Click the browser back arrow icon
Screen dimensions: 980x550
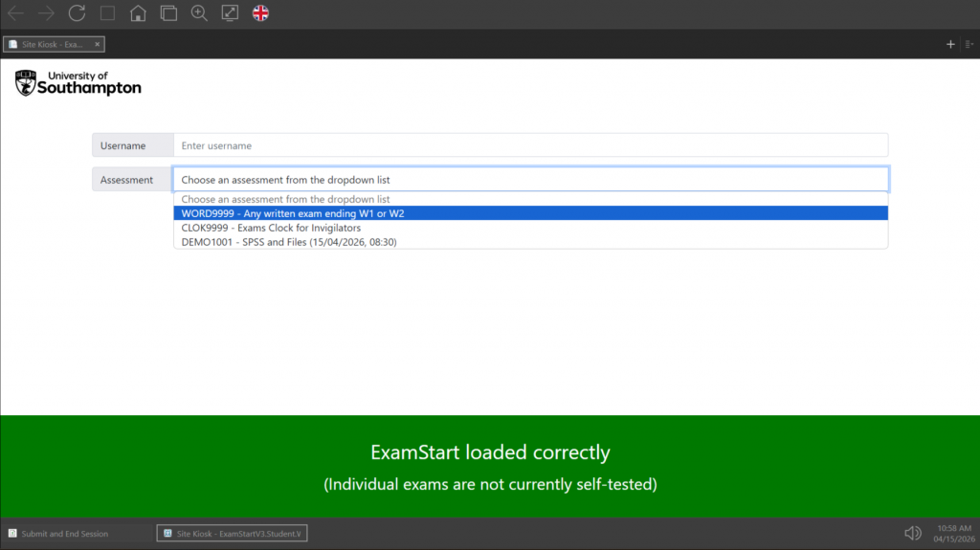pyautogui.click(x=15, y=13)
